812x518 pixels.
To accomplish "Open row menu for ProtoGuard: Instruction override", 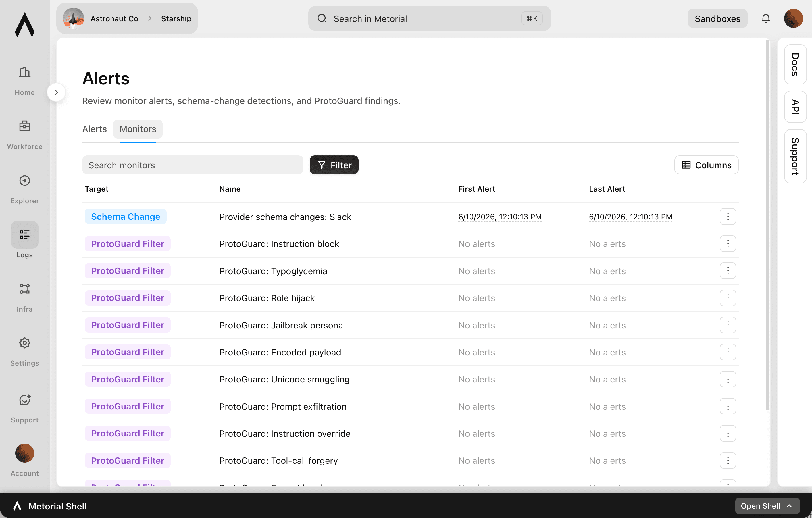I will click(x=727, y=433).
